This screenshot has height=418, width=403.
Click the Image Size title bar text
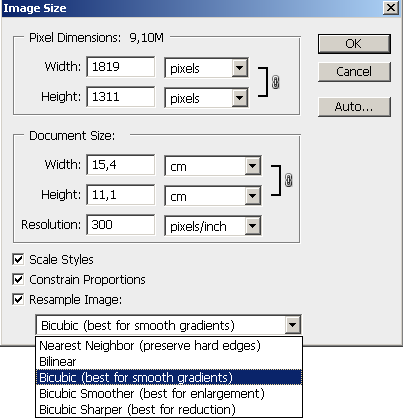tap(35, 8)
